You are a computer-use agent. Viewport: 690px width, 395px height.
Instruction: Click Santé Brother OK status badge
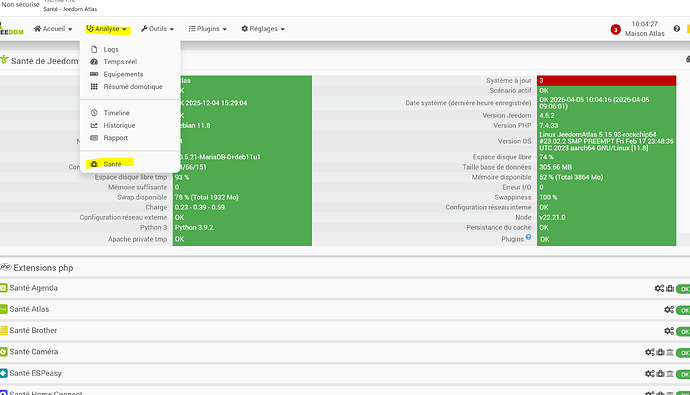pos(683,331)
